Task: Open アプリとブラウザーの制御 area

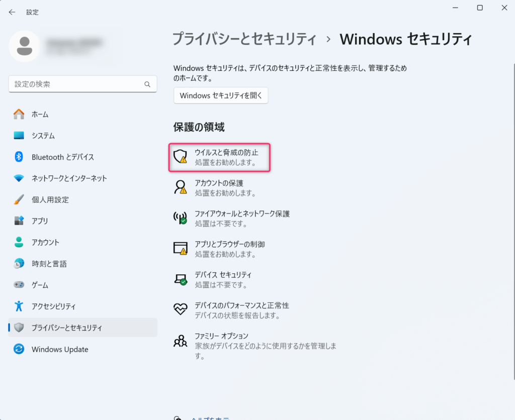Action: point(219,249)
